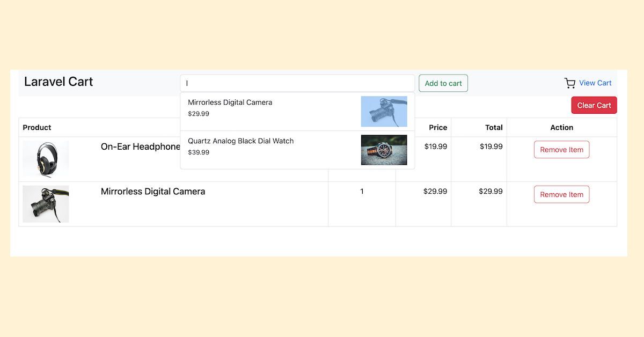
Task: Click the Product column header
Action: click(36, 127)
